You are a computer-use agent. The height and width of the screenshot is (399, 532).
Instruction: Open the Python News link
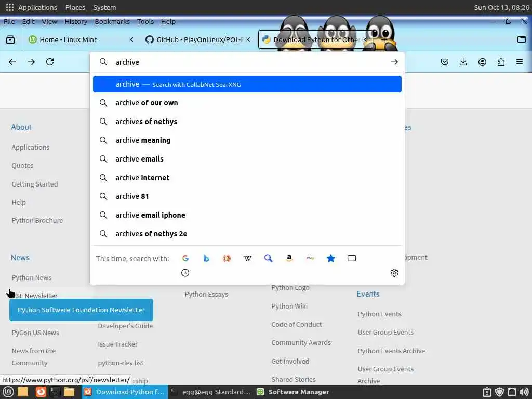tap(32, 277)
